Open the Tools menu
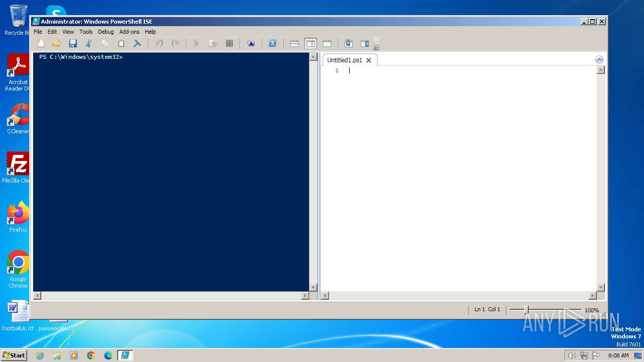Viewport: 644px width, 362px height. point(86,32)
